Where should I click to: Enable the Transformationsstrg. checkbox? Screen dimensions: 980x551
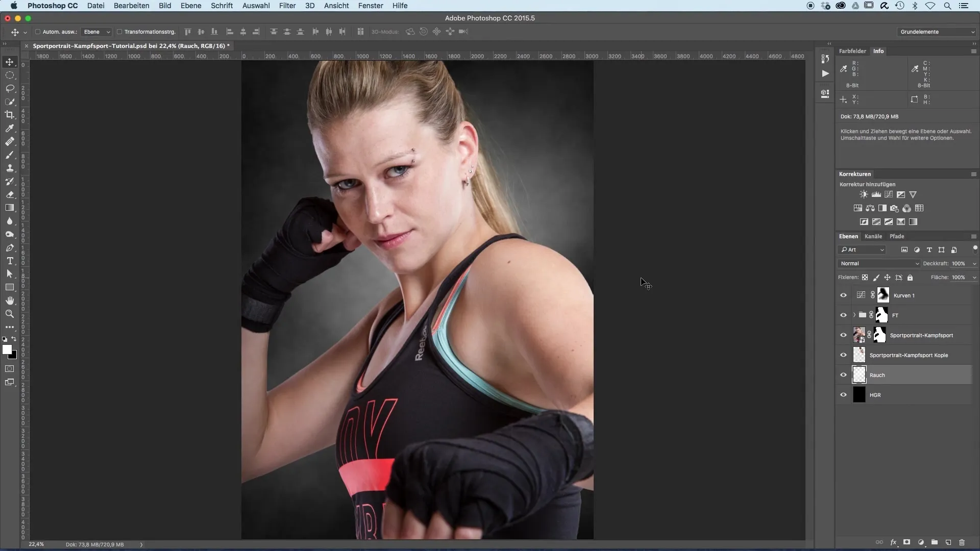tap(119, 32)
